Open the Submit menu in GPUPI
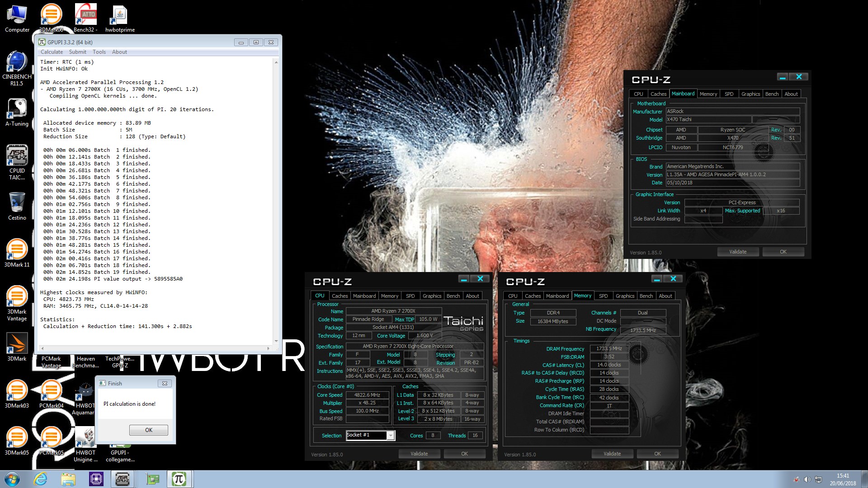 click(x=78, y=52)
